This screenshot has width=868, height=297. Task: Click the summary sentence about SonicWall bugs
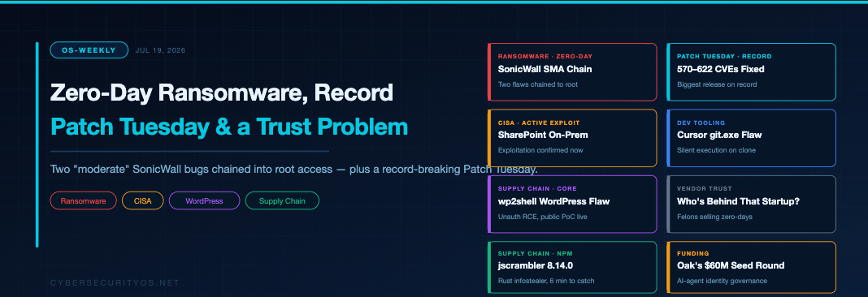coord(294,169)
